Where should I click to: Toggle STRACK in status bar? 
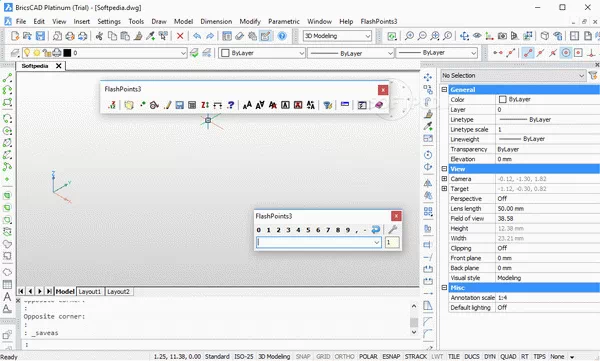pos(416,356)
